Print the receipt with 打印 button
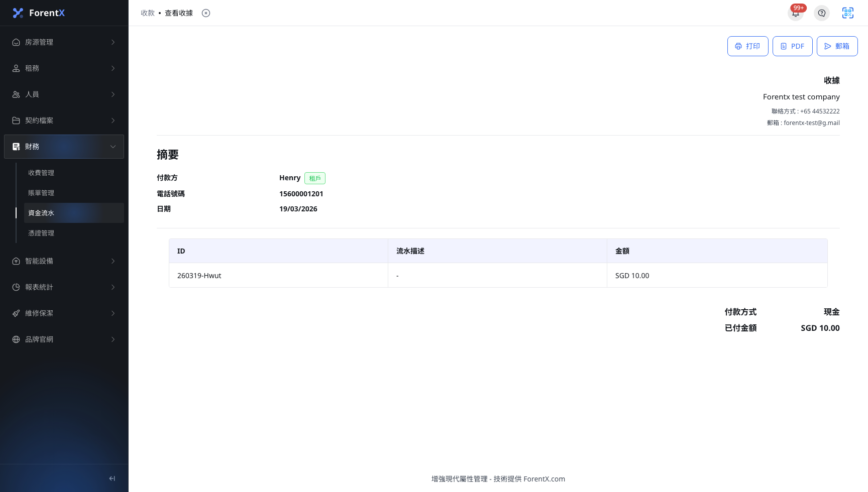This screenshot has height=492, width=868. (x=748, y=46)
